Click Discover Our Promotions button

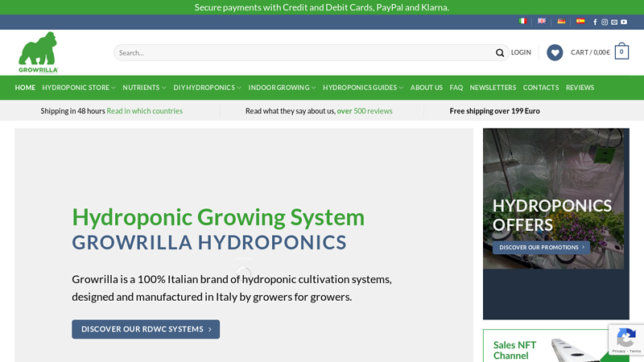(541, 248)
